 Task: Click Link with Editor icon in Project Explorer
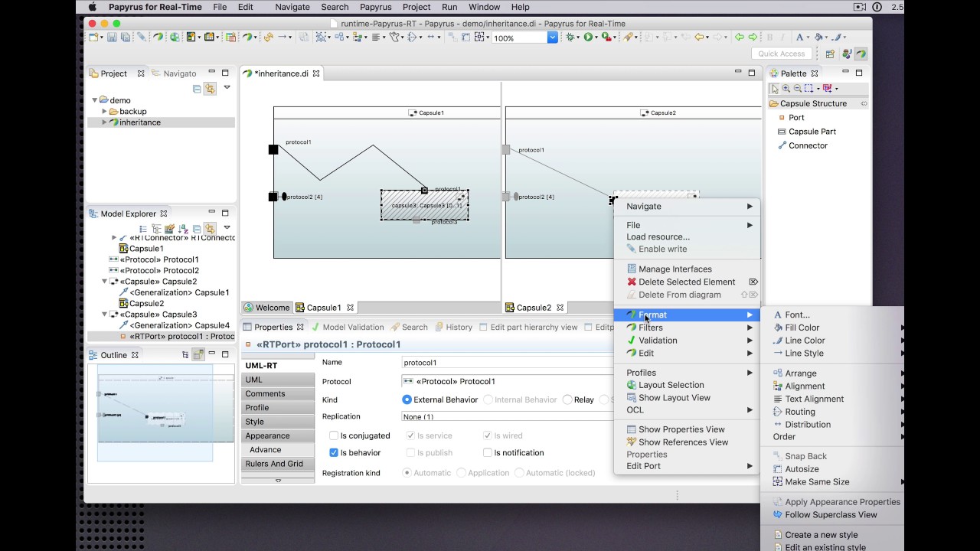(209, 89)
